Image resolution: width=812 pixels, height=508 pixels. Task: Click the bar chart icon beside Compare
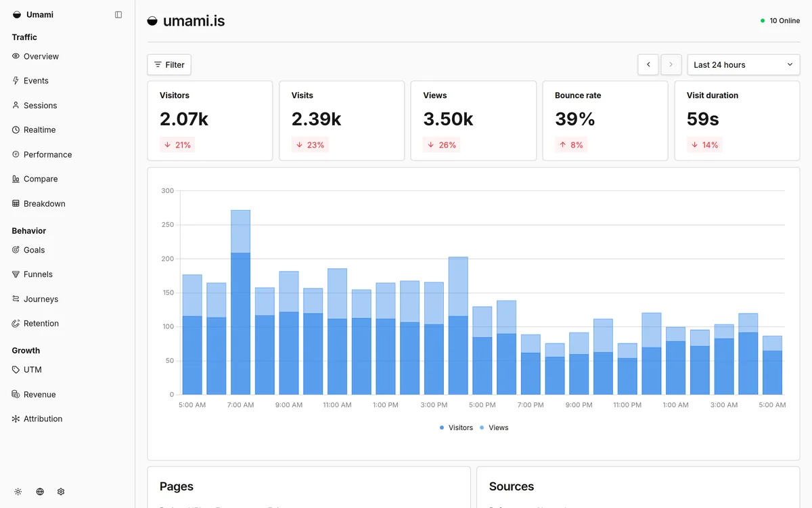point(16,179)
